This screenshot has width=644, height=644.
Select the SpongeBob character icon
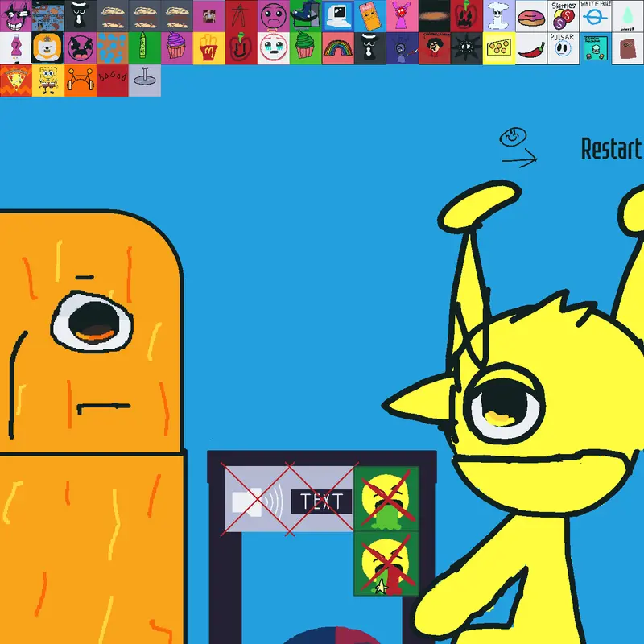pos(48,80)
